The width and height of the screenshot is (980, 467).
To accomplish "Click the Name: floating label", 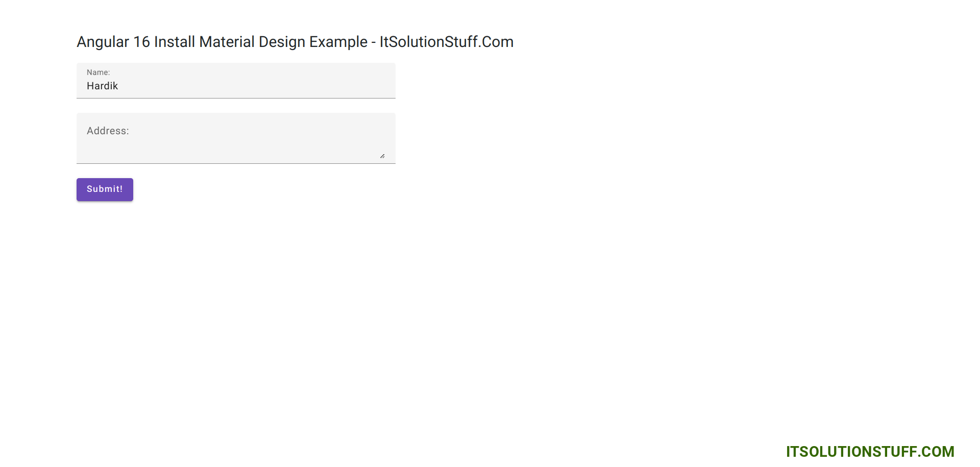I will (98, 72).
